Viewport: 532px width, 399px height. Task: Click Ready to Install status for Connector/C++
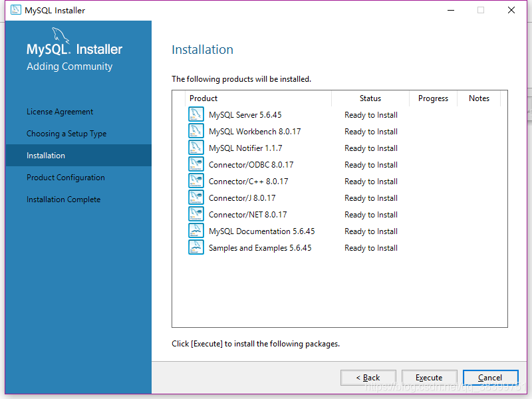[371, 182]
